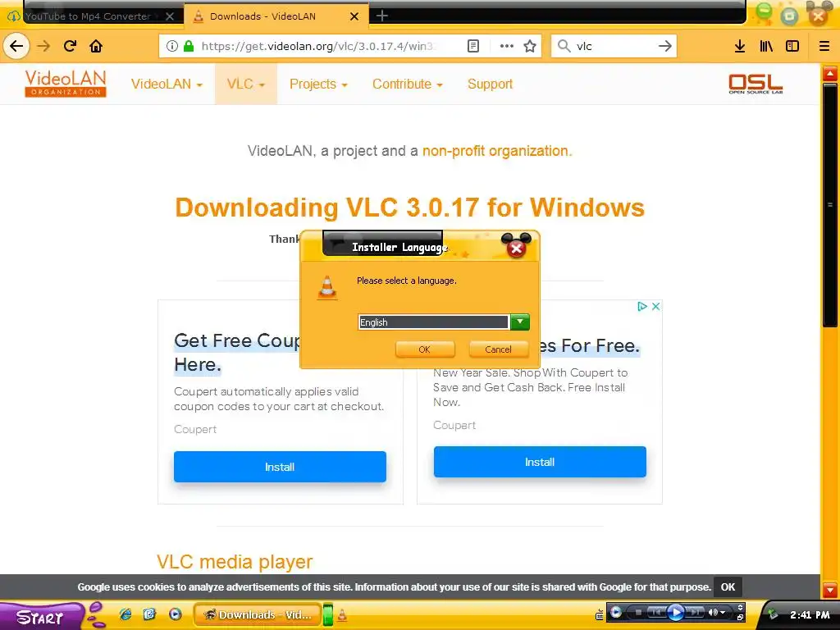Click the system tray clock showing 2:41 PM
Image resolution: width=840 pixels, height=630 pixels.
pos(810,615)
